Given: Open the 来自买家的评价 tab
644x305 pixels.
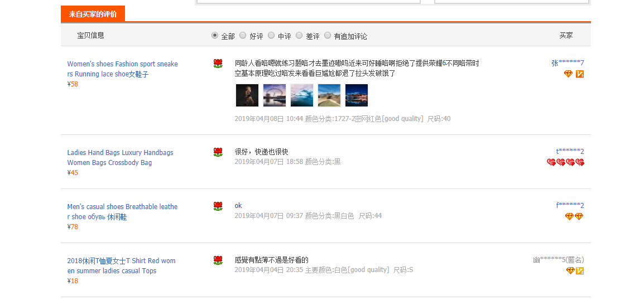Looking at the screenshot, I should 93,14.
